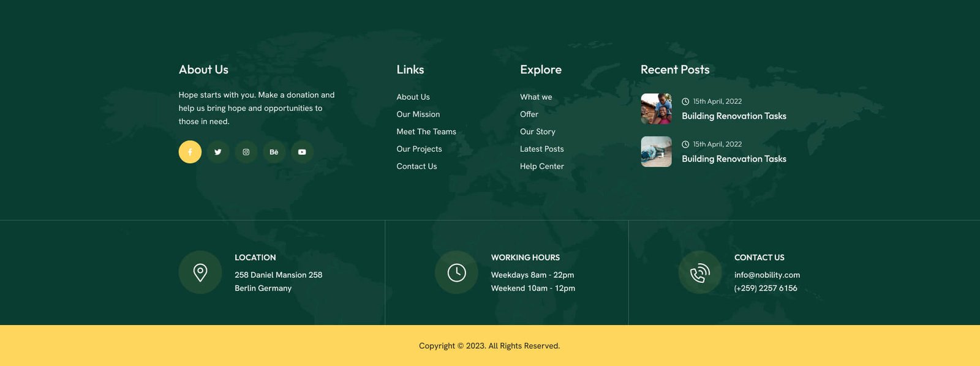Screen dimensions: 980x366
Task: Click the Explore column heading
Action: [541, 70]
